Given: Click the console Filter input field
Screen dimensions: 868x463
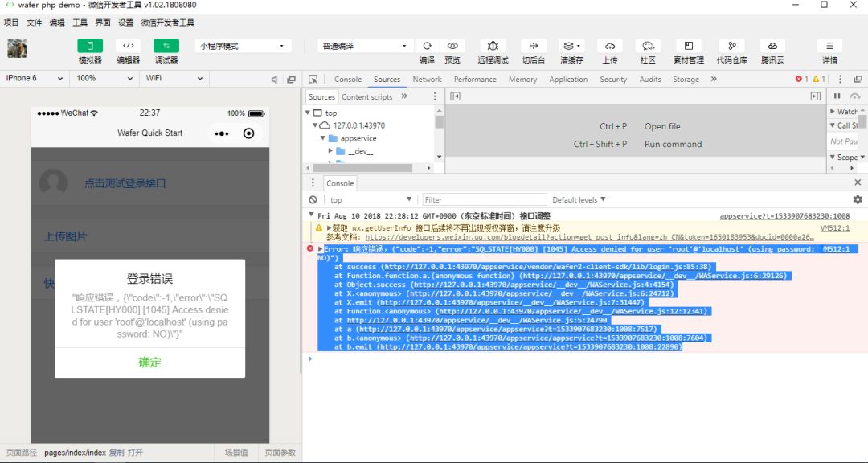Looking at the screenshot, I should (485, 199).
